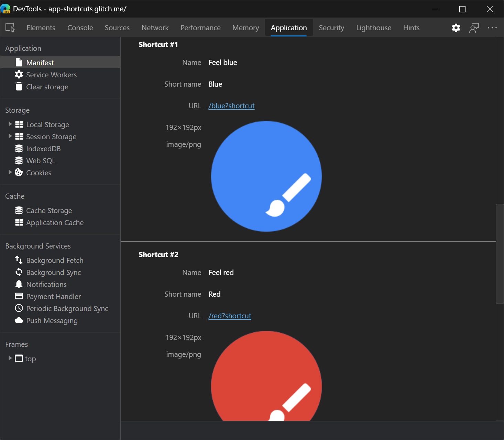
Task: Select IndexedDB storage
Action: click(x=43, y=148)
